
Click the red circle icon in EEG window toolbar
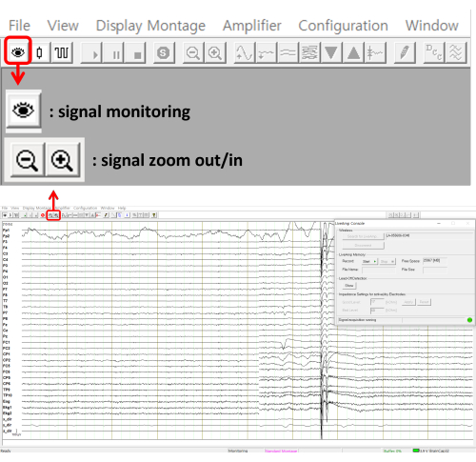click(x=43, y=215)
